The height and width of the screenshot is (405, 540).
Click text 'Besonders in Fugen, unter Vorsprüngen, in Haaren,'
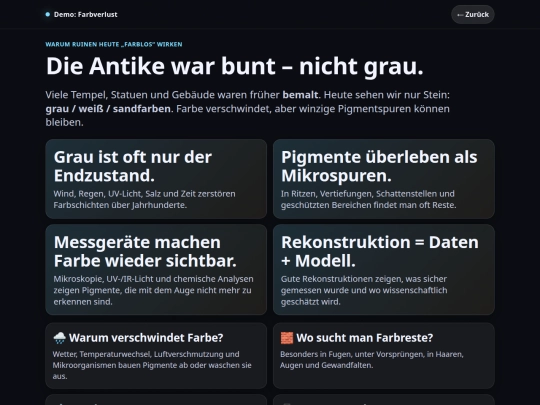coord(372,354)
